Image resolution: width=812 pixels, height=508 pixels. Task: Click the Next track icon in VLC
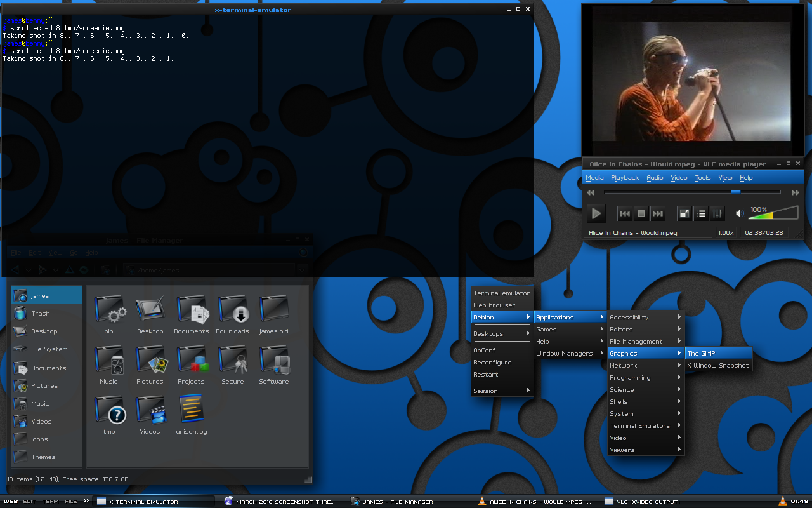click(658, 213)
